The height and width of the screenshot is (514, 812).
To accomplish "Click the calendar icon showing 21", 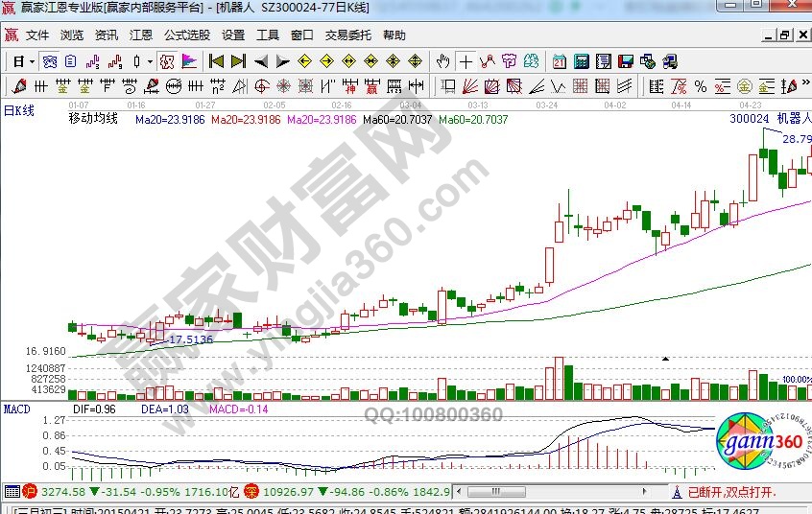I will pyautogui.click(x=559, y=61).
